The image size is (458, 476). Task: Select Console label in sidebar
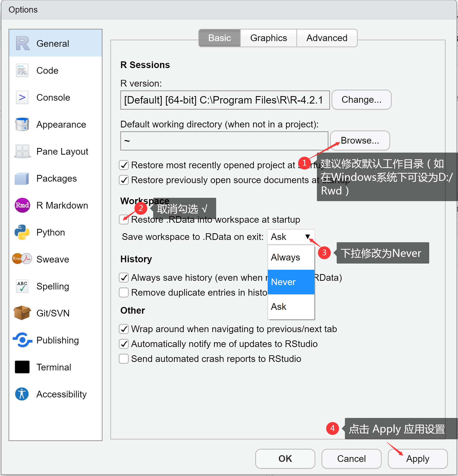(x=53, y=97)
